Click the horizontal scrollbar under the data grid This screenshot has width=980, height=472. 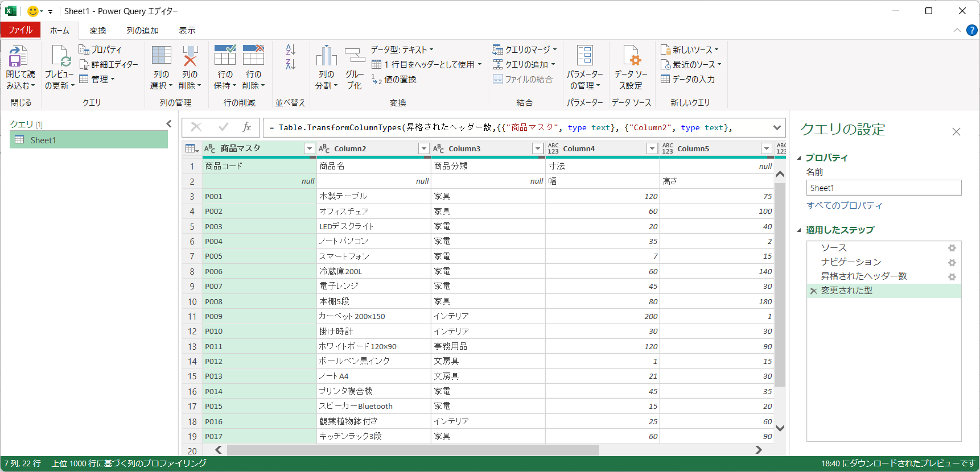(x=413, y=450)
